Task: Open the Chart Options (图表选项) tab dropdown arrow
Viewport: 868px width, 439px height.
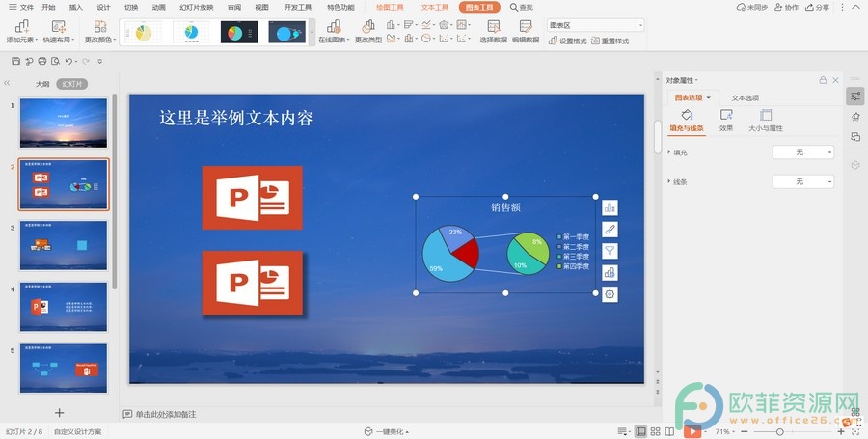Action: (x=709, y=98)
